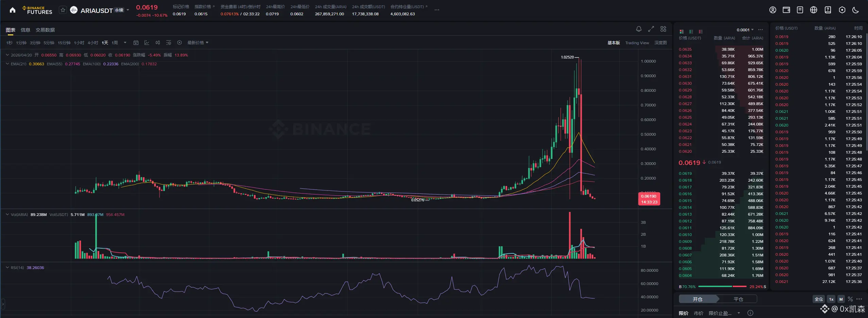Open the chart display settings icon
Viewport: 868px width, 318px height.
169,43
